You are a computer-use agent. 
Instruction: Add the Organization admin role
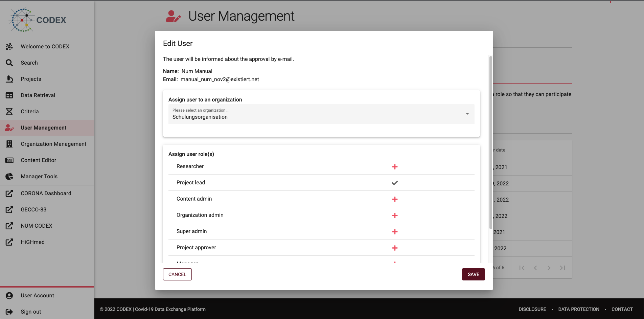395,215
